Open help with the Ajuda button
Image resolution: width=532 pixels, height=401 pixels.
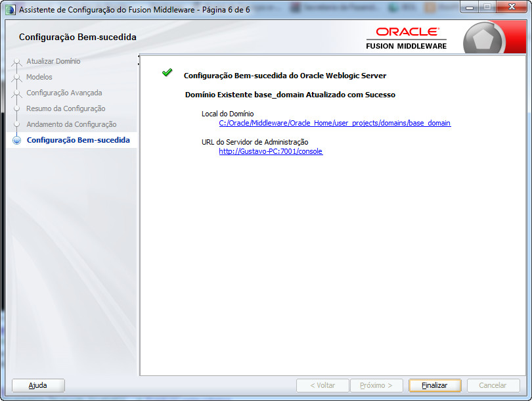[38, 385]
